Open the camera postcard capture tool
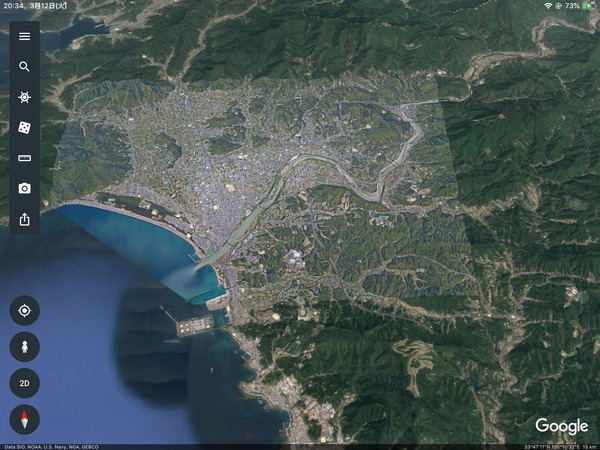Image resolution: width=600 pixels, height=450 pixels. (x=24, y=188)
